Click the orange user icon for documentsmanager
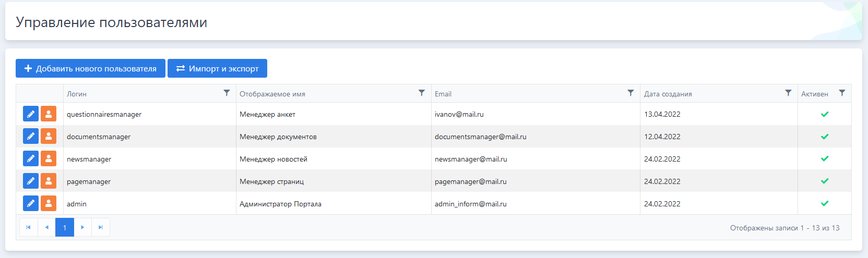The image size is (868, 258). 49,136
